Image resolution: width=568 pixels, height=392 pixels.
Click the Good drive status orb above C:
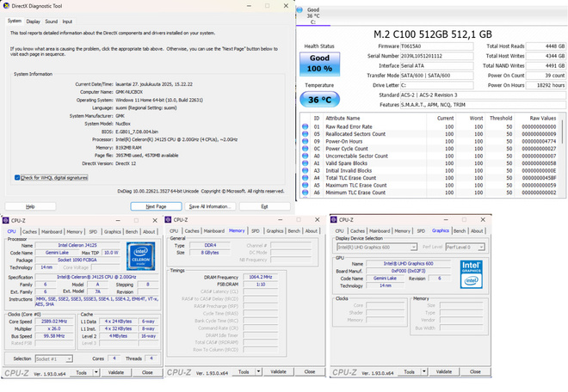[x=299, y=9]
